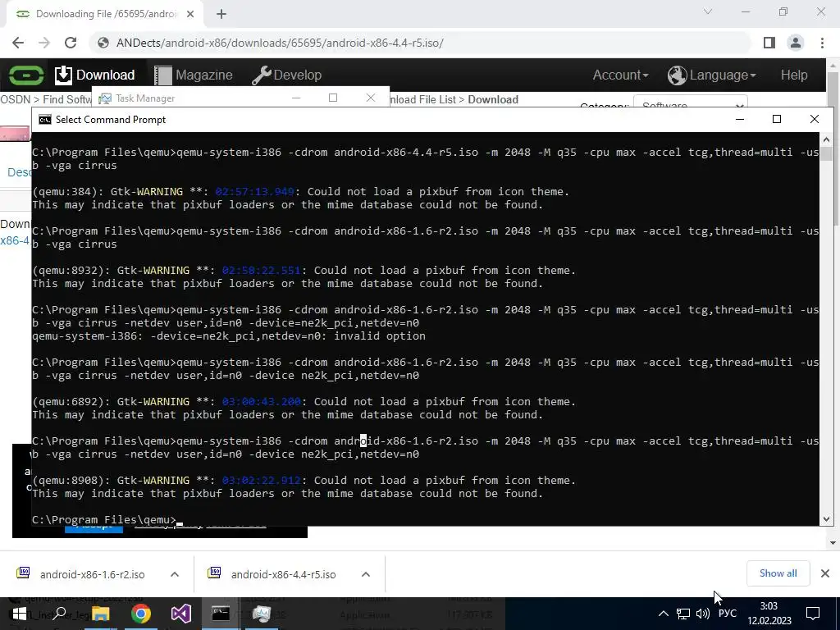The width and height of the screenshot is (840, 630).
Task: Click the OSDN breadcrumb link
Action: [15, 99]
